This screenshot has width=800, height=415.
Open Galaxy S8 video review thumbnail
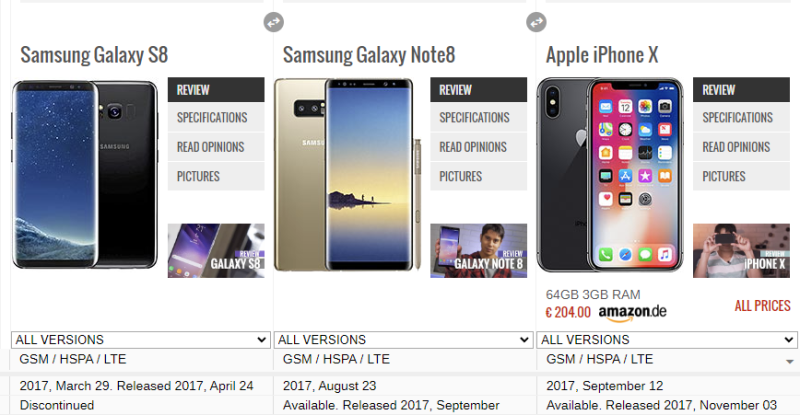pos(216,251)
